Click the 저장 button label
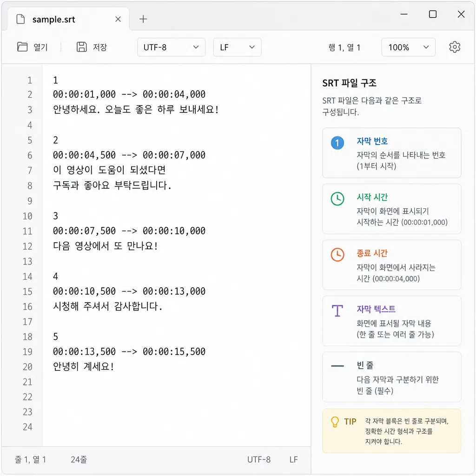476x476 pixels. pyautogui.click(x=100, y=47)
